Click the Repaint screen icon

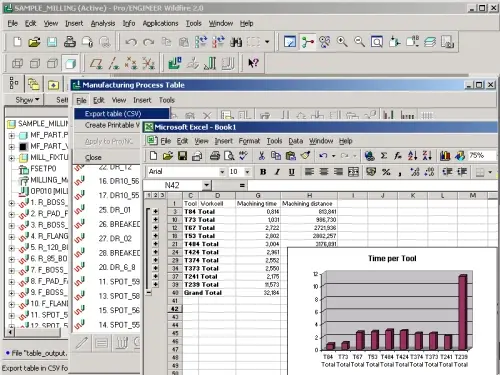(x=290, y=42)
